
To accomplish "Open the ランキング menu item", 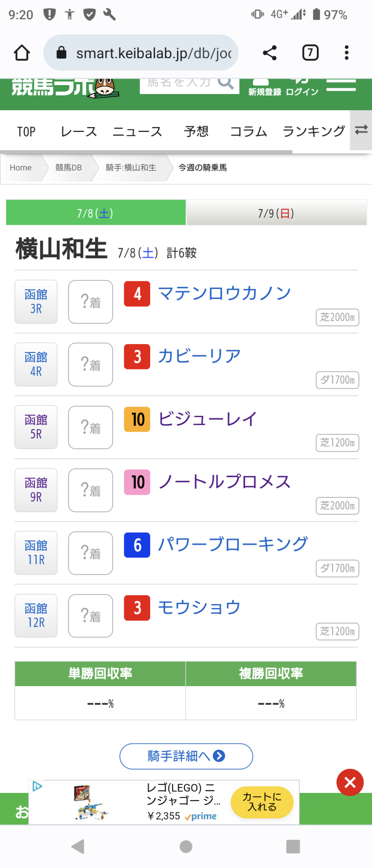I will click(314, 131).
